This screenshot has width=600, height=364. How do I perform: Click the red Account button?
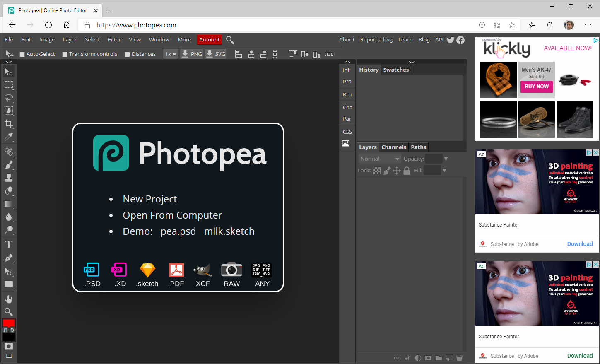point(210,40)
